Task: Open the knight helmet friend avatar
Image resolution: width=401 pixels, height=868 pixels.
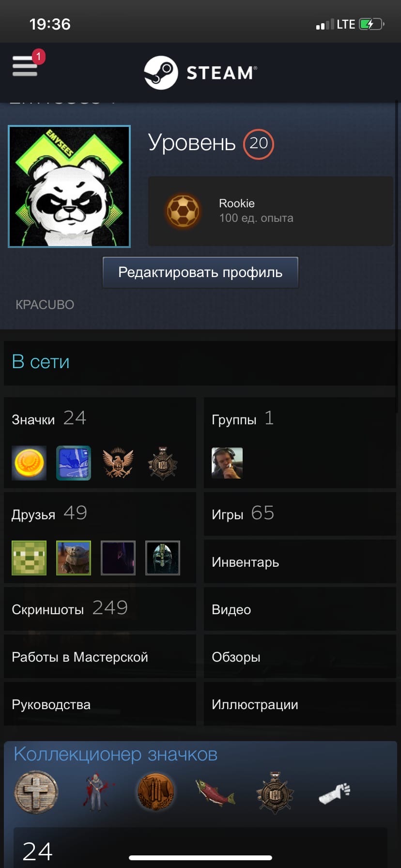Action: coord(163,558)
